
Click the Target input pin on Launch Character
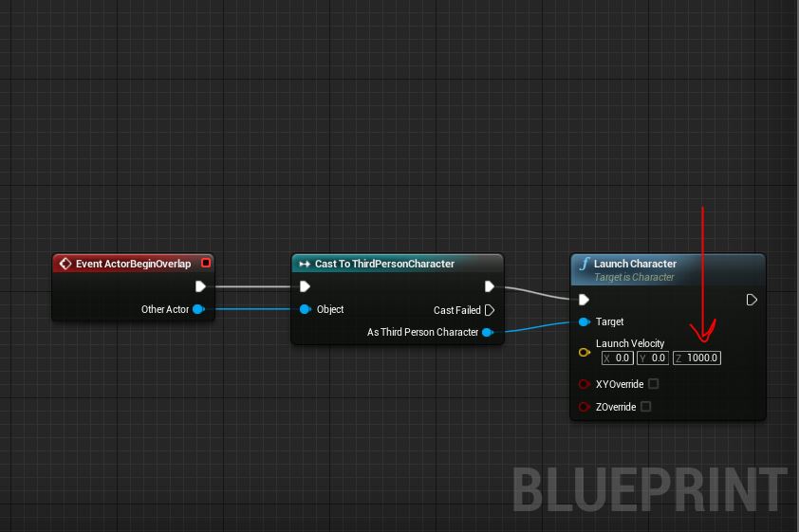[585, 321]
